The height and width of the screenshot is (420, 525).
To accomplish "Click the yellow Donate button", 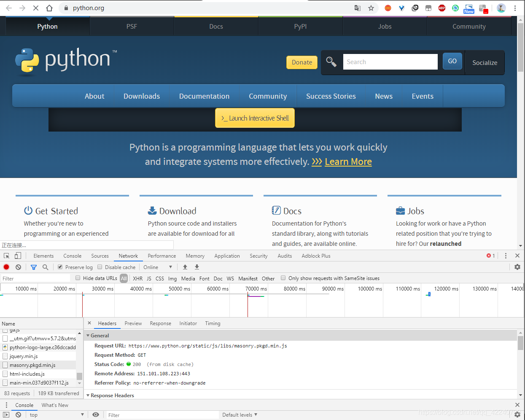I will click(302, 62).
